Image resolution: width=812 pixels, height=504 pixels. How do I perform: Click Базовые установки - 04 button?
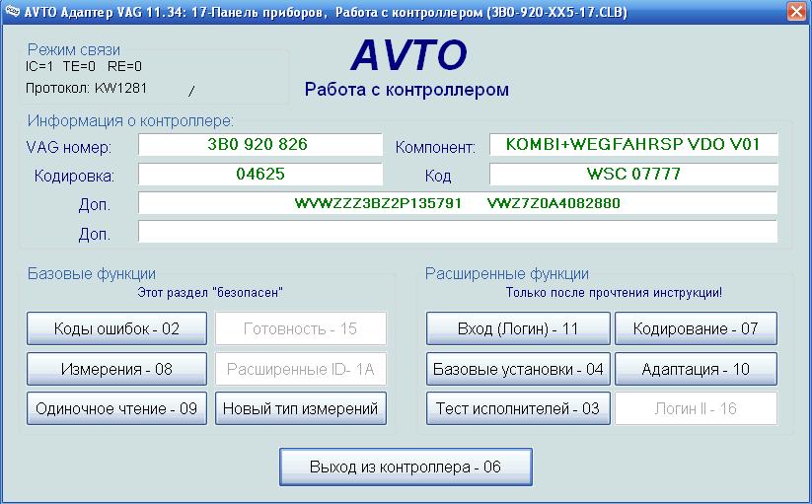click(x=518, y=369)
